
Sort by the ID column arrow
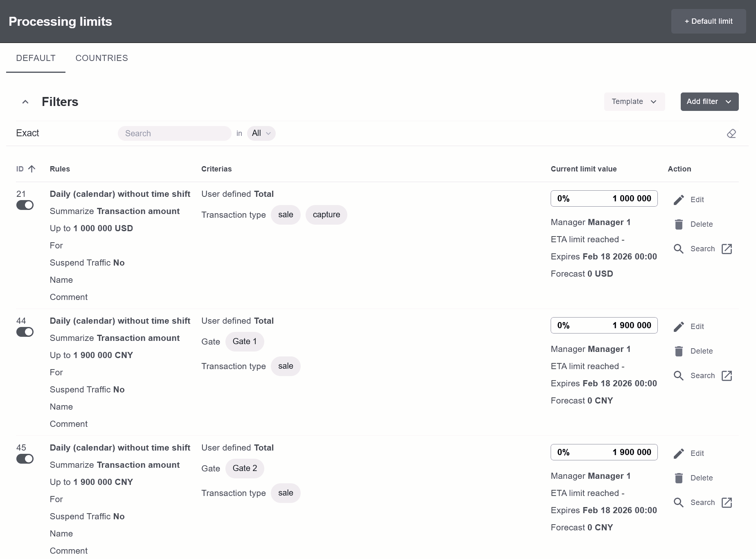pos(32,169)
